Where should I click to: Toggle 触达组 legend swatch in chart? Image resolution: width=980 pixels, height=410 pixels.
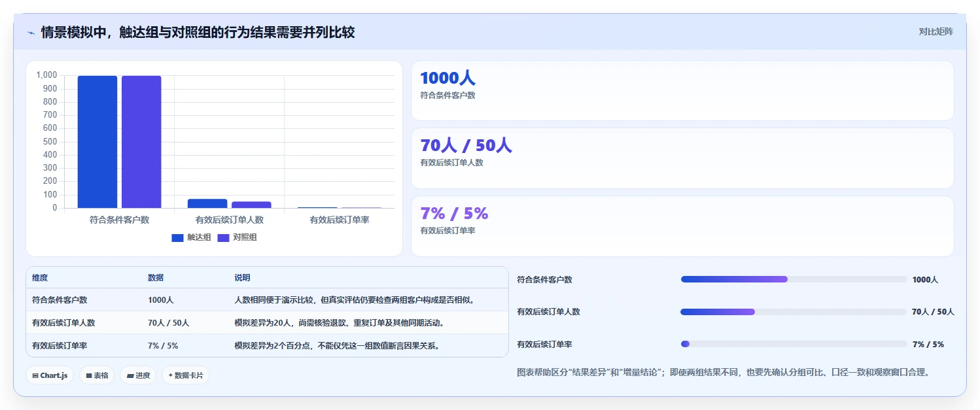coord(178,237)
